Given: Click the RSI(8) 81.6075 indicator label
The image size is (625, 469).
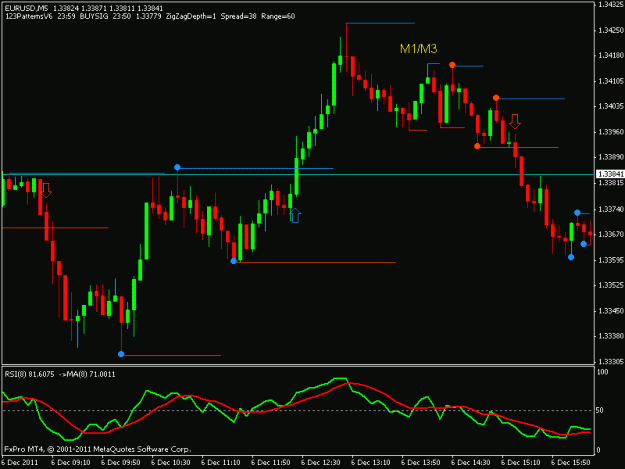Looking at the screenshot, I should coord(29,374).
